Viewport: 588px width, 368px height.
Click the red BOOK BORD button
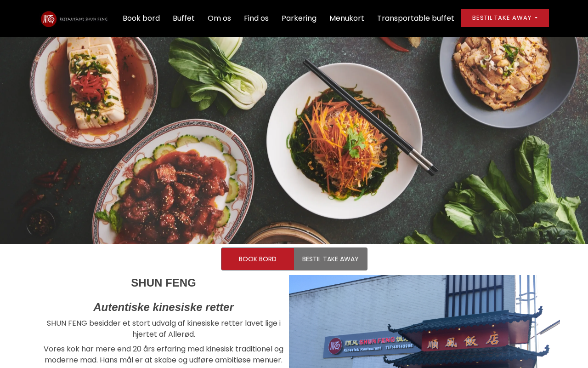click(258, 259)
